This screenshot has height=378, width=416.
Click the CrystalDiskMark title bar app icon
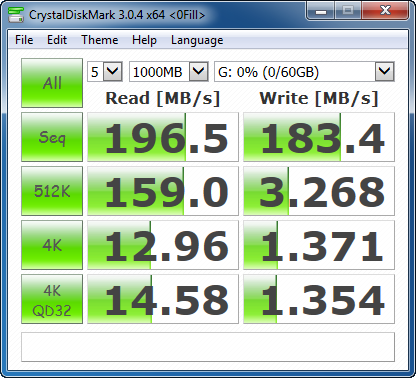pyautogui.click(x=16, y=15)
